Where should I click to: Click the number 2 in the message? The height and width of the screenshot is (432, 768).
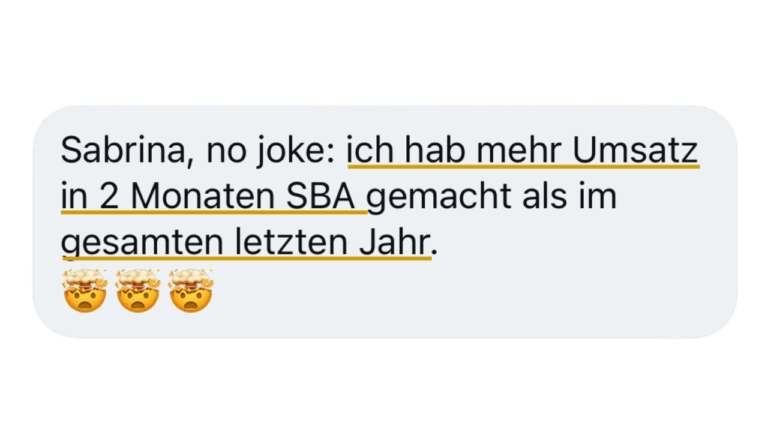click(110, 196)
